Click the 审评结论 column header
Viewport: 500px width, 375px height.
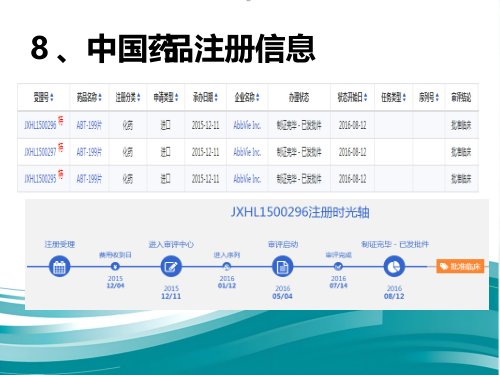pos(461,97)
